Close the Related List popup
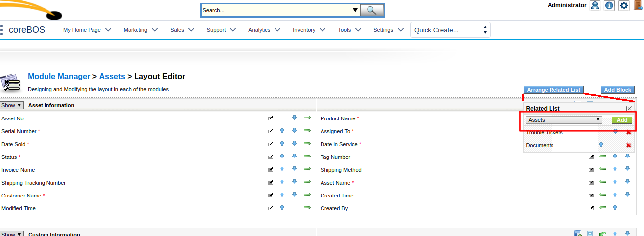 629,109
